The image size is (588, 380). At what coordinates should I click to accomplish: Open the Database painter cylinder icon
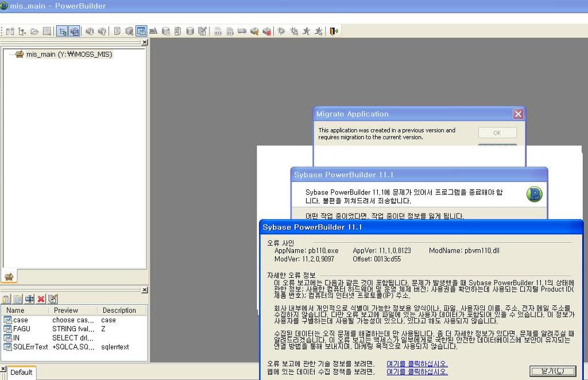tap(190, 31)
